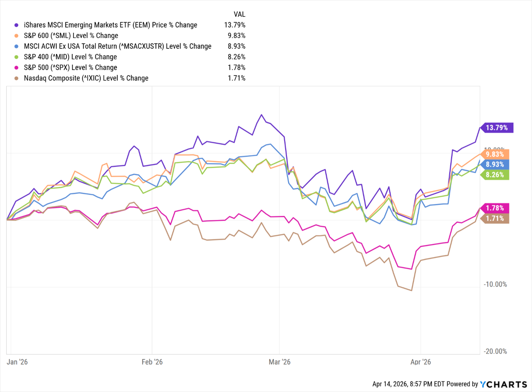Screen dimensions: 532x392
Task: Click the Apr '26 axis label
Action: [420, 362]
